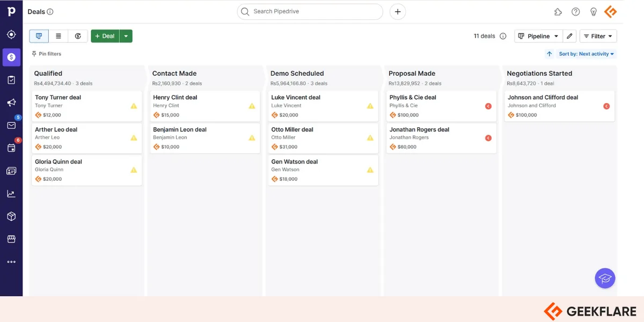Edit pipeline with the pencil icon

[x=570, y=36]
